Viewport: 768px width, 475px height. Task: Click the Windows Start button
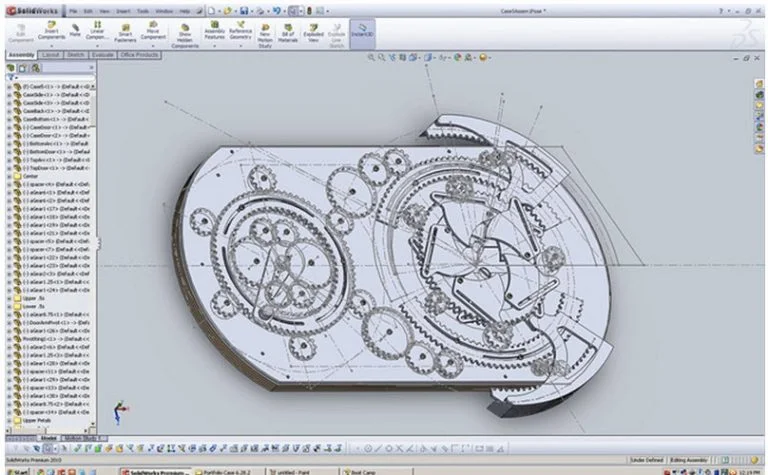(16, 470)
